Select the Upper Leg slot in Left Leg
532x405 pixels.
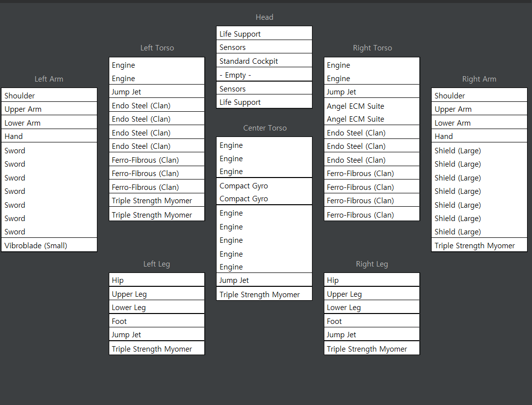coord(157,294)
